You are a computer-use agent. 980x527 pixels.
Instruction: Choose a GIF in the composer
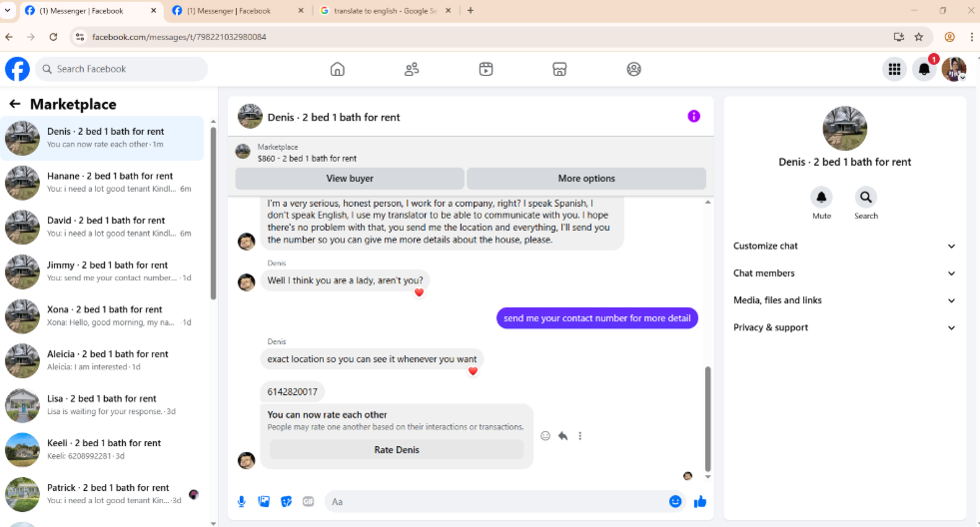[308, 501]
